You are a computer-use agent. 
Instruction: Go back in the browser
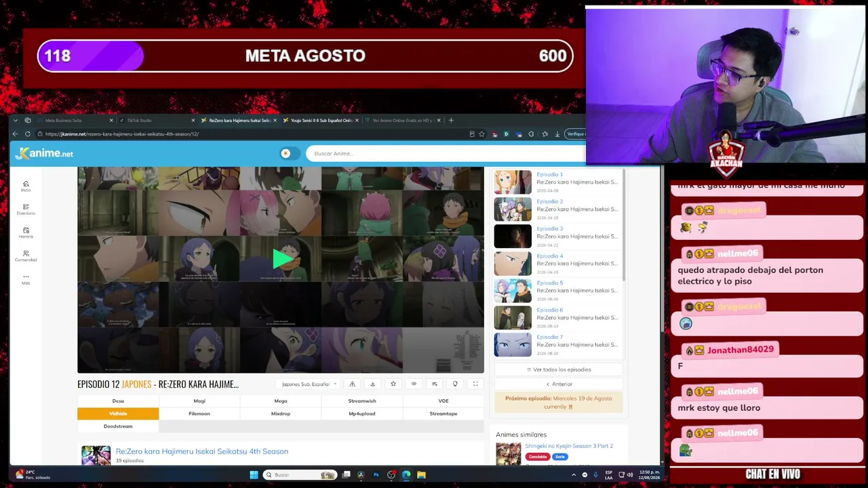coord(16,134)
